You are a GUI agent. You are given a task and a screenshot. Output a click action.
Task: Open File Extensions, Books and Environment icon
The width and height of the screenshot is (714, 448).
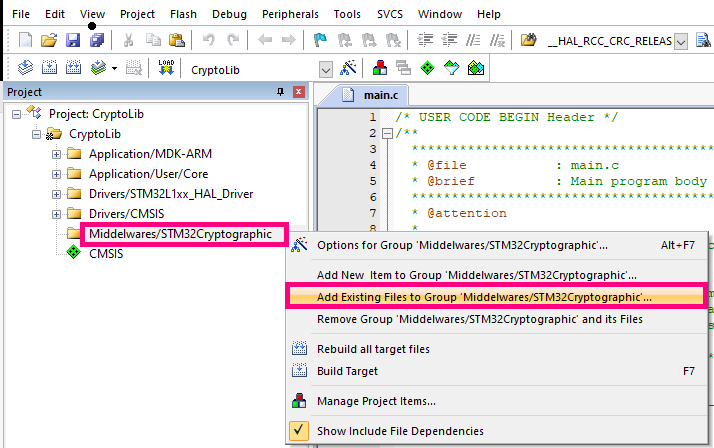(380, 68)
